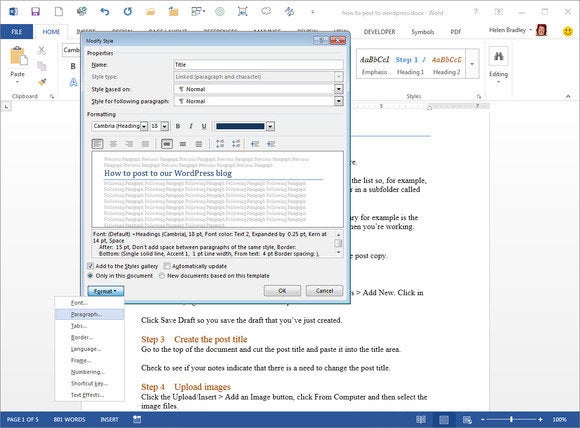Open Helen Bradley account dropdown

[x=530, y=30]
